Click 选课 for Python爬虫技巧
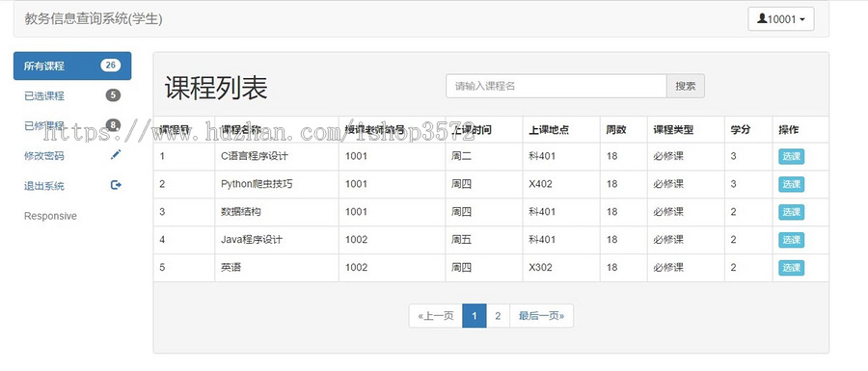This screenshot has width=868, height=371. 791,184
